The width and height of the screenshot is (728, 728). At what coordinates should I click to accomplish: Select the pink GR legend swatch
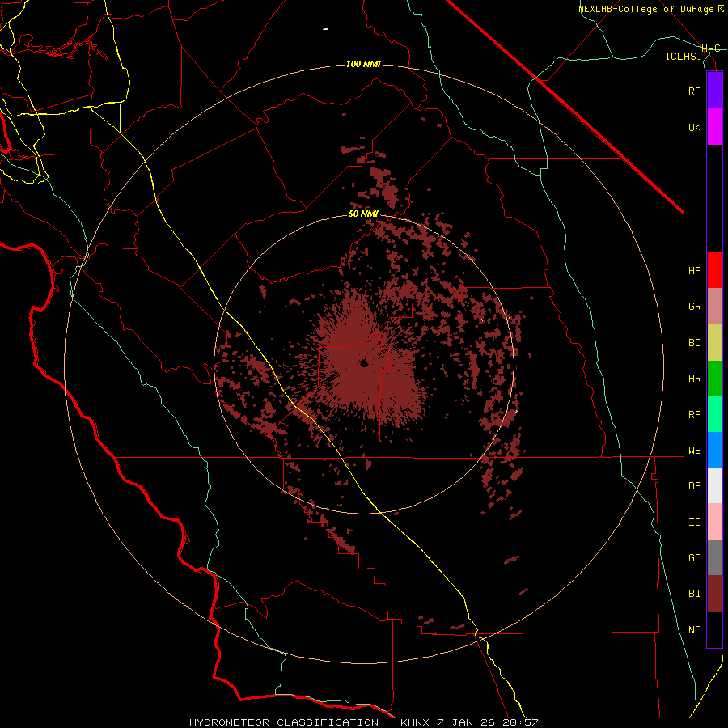click(x=714, y=307)
